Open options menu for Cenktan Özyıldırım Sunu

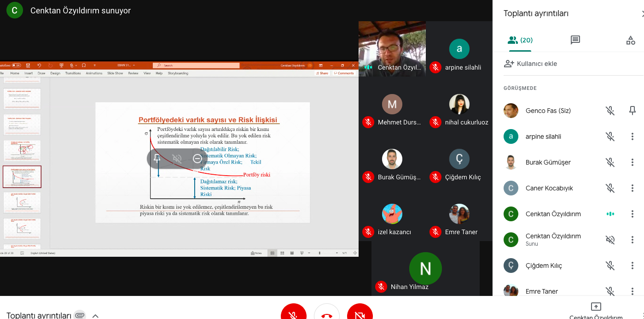(x=632, y=240)
